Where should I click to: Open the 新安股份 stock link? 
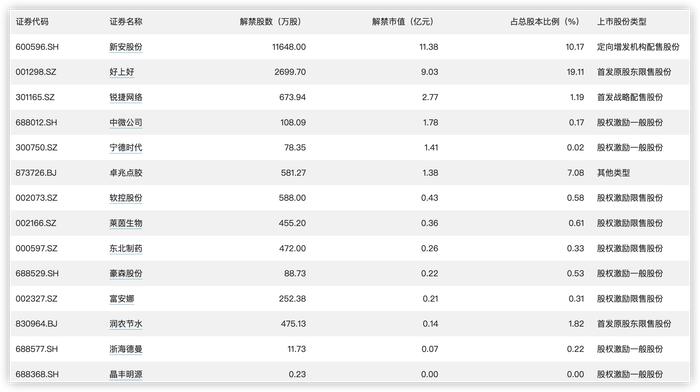coord(126,47)
